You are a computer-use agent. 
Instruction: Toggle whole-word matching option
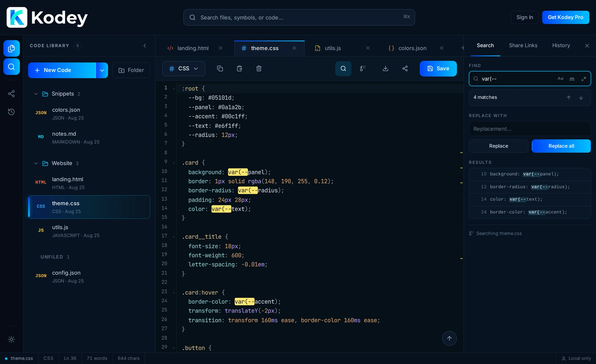(572, 79)
